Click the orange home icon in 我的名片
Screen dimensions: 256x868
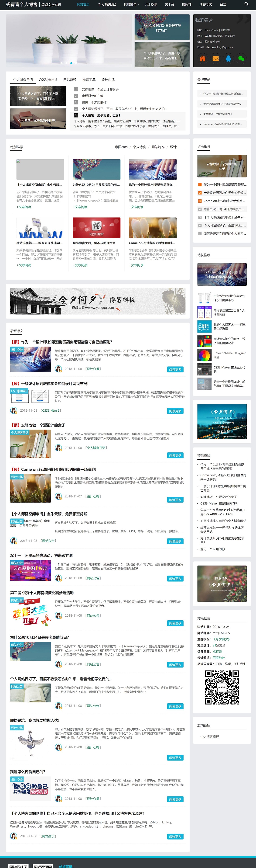[x=202, y=58]
